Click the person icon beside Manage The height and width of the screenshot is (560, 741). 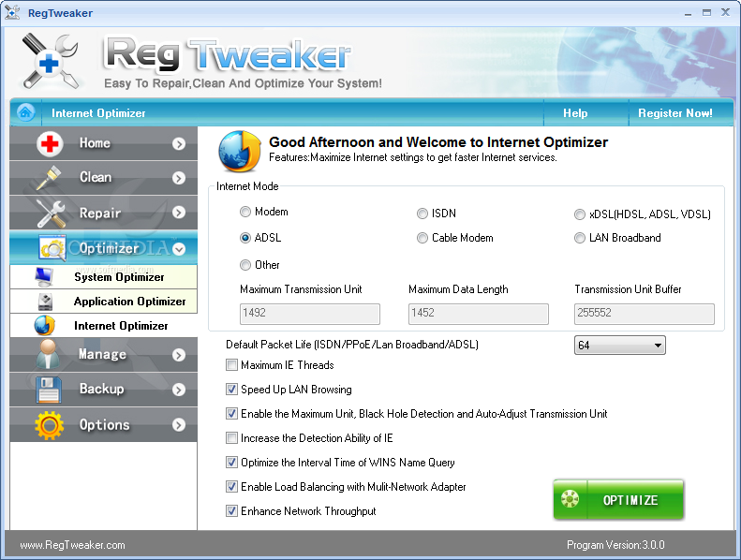[x=48, y=354]
